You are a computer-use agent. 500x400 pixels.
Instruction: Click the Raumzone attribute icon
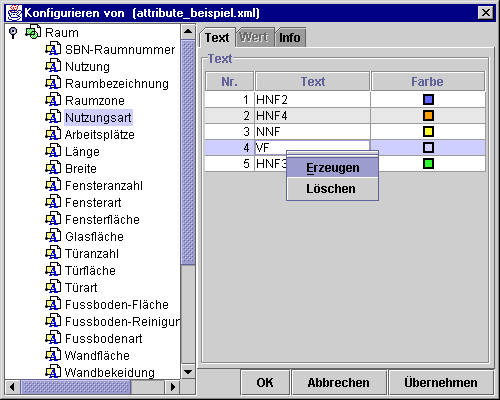point(53,100)
